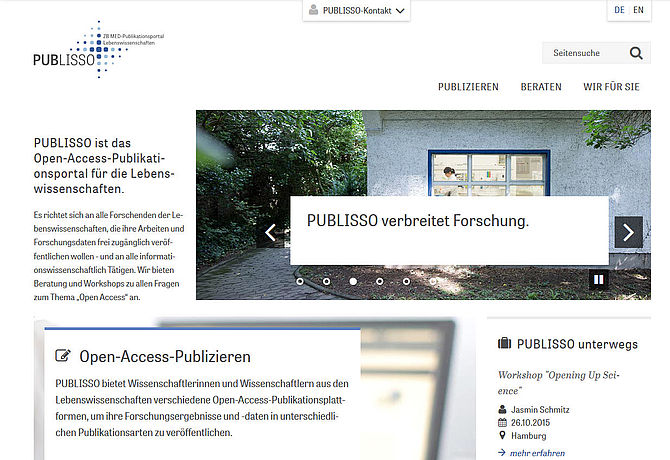Switch language to EN

pos(639,10)
